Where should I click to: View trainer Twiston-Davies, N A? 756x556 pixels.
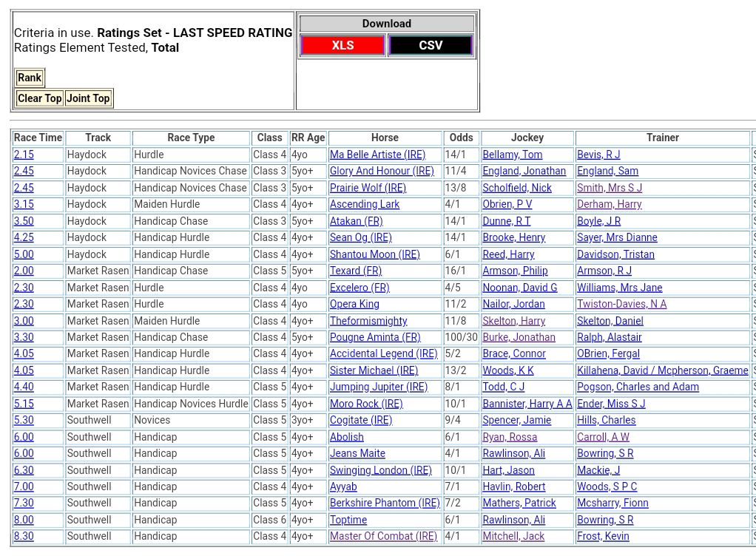pyautogui.click(x=621, y=304)
